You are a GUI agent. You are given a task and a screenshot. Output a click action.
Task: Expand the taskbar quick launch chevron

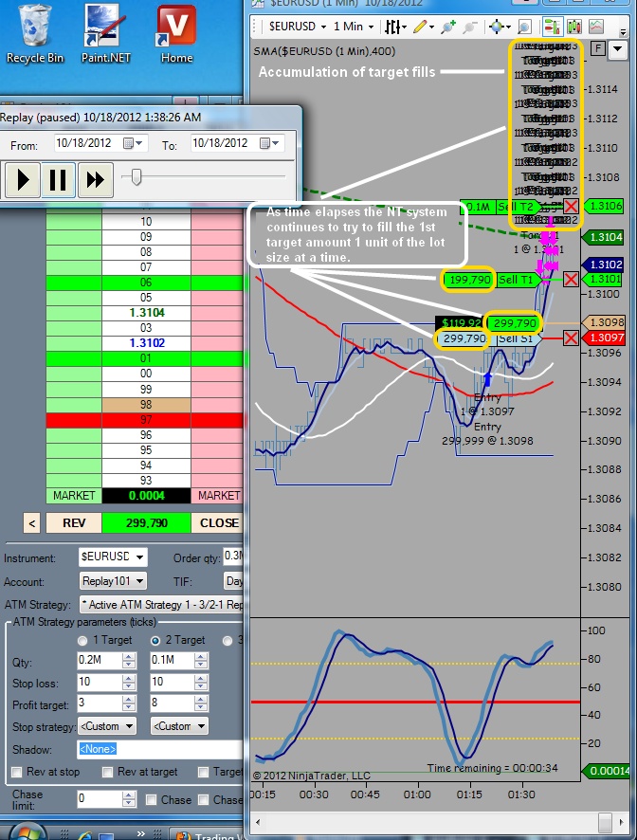point(140,833)
